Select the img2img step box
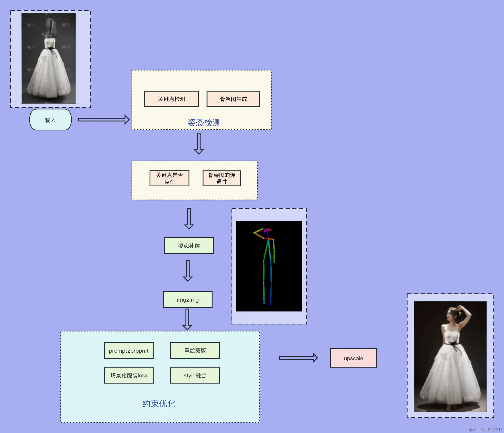Image resolution: width=504 pixels, height=433 pixels. tap(188, 300)
